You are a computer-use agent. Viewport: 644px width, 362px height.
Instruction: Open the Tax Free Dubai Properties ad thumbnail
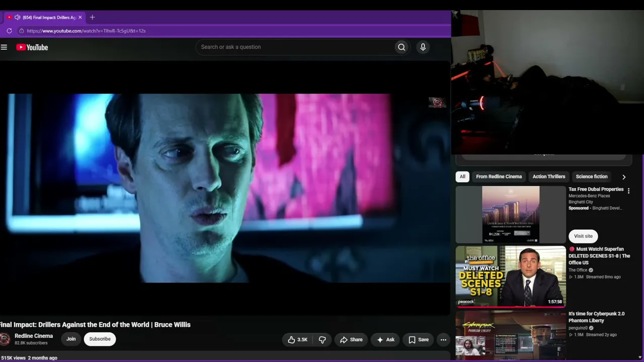[x=511, y=215]
